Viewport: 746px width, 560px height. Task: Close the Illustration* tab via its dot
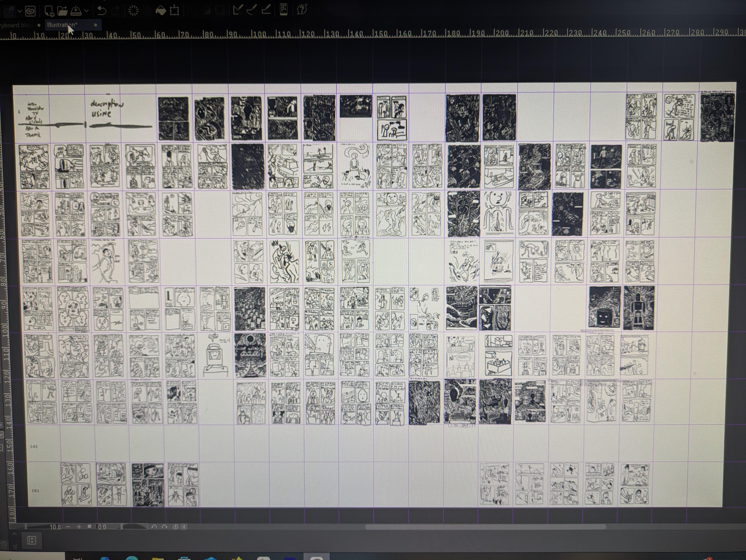[x=96, y=25]
